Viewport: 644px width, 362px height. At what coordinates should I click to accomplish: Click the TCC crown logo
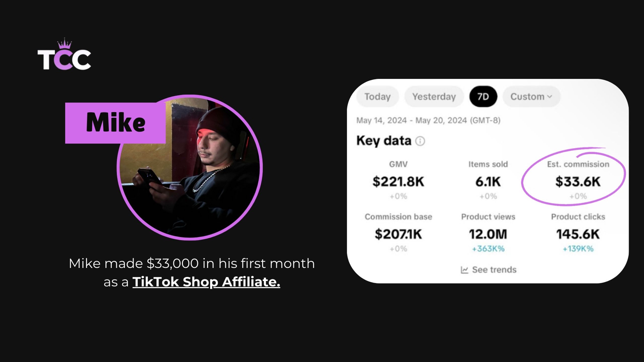[x=64, y=54]
